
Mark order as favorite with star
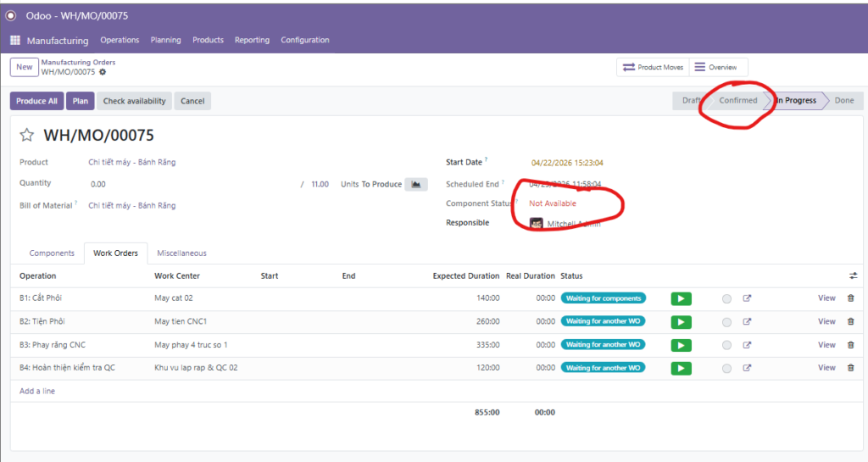tap(27, 136)
